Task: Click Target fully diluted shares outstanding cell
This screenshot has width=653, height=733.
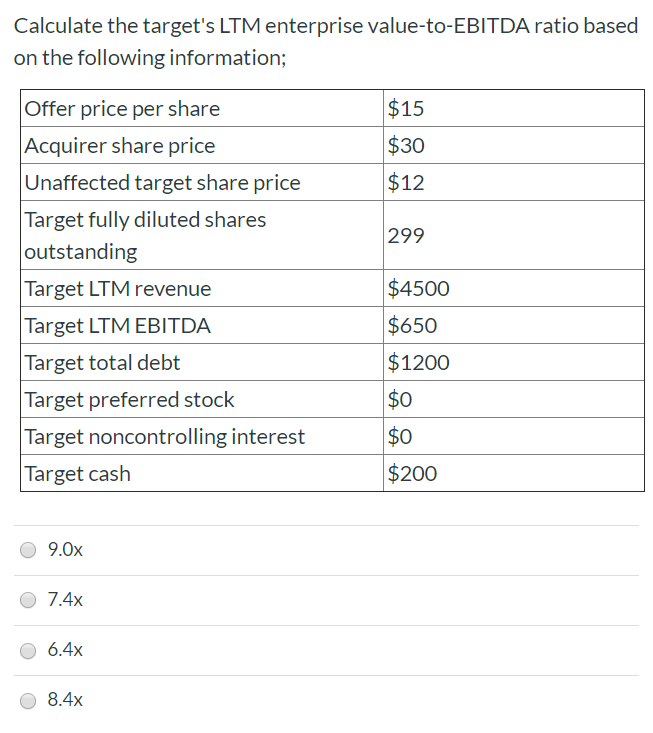Action: point(202,235)
